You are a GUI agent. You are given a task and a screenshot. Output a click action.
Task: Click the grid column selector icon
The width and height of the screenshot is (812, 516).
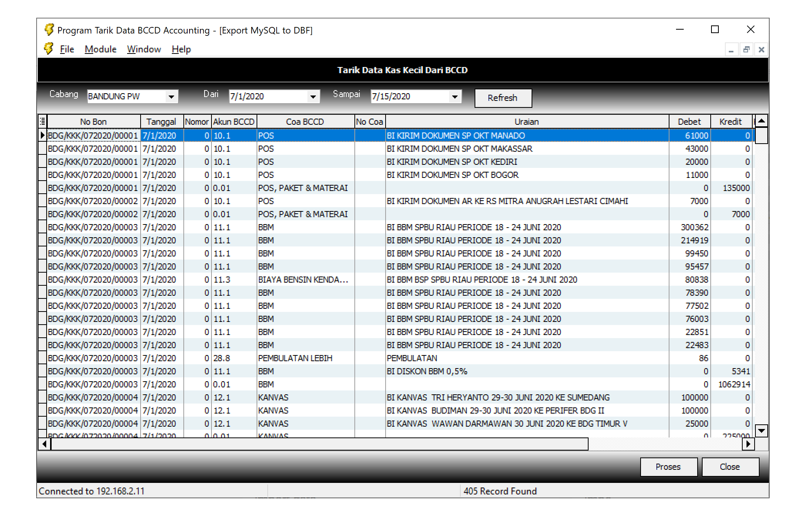click(x=42, y=122)
